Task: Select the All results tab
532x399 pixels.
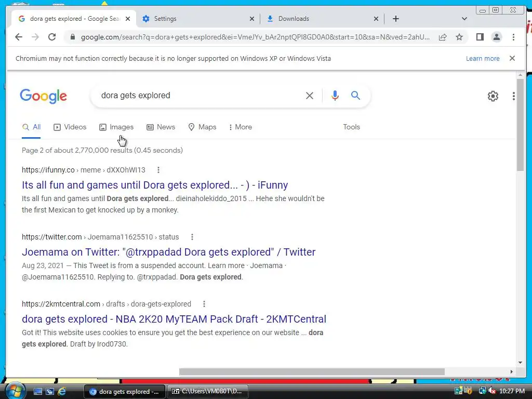Action: click(31, 127)
